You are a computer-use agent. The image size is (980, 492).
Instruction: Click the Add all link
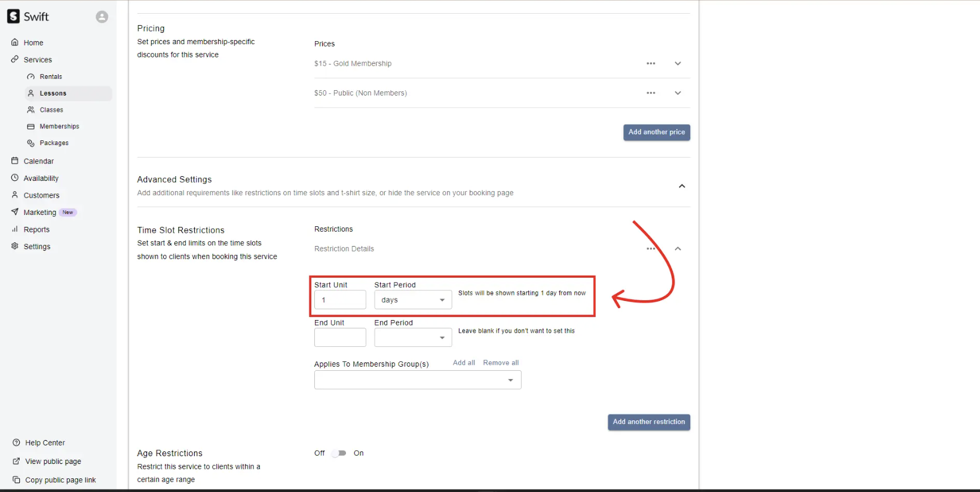click(464, 362)
